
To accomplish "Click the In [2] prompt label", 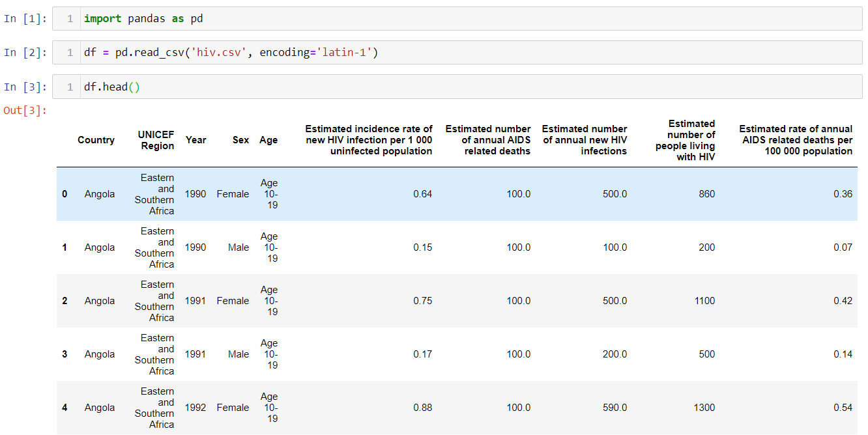I will pyautogui.click(x=25, y=53).
